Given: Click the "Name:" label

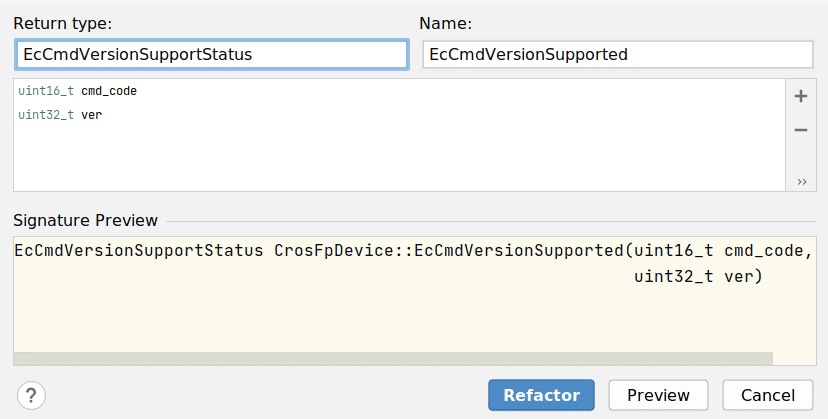Looking at the screenshot, I should [445, 23].
